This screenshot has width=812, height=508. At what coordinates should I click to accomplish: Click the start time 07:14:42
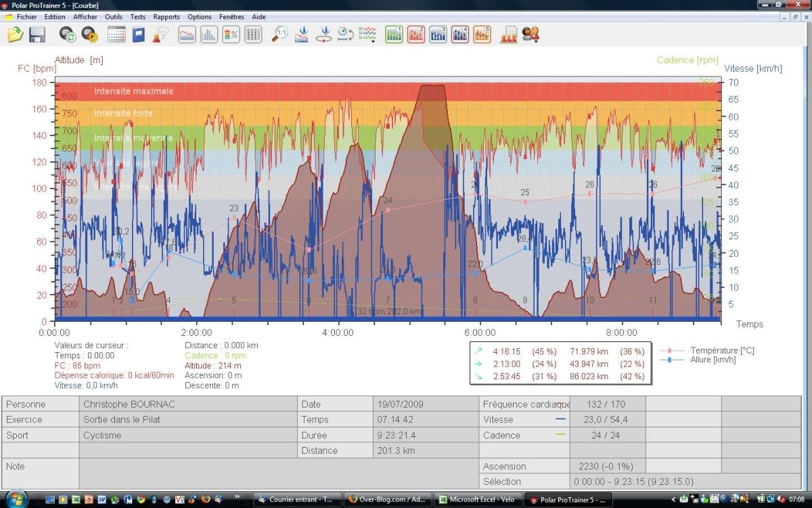[x=397, y=419]
